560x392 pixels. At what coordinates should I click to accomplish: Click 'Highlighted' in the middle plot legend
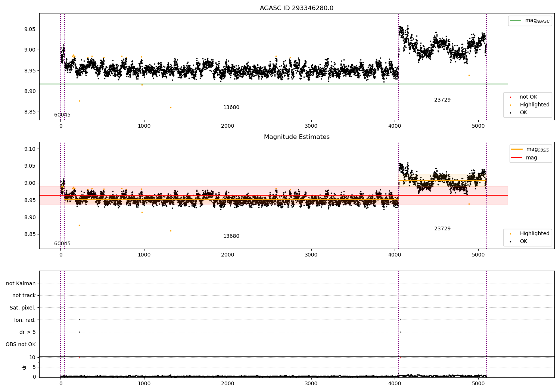coord(535,234)
